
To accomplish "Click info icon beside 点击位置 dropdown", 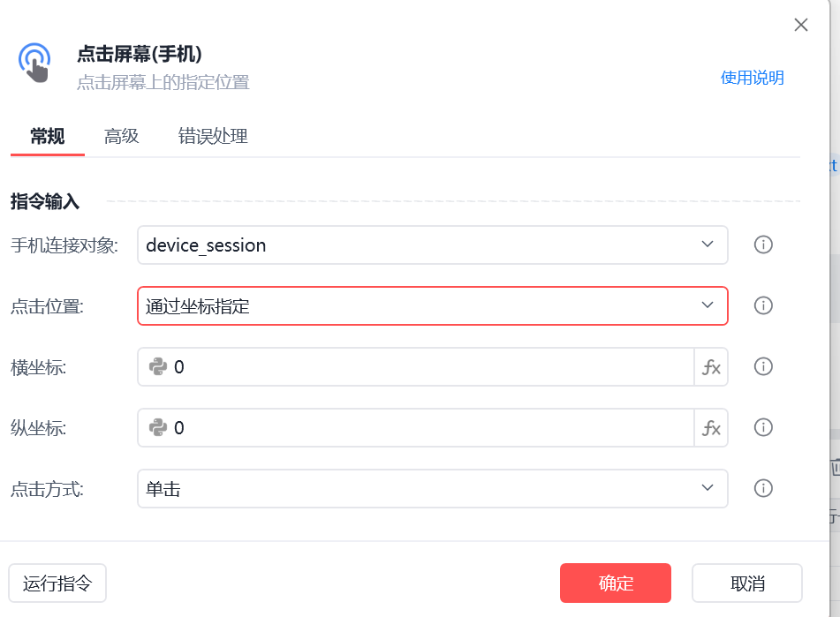I will [x=763, y=305].
